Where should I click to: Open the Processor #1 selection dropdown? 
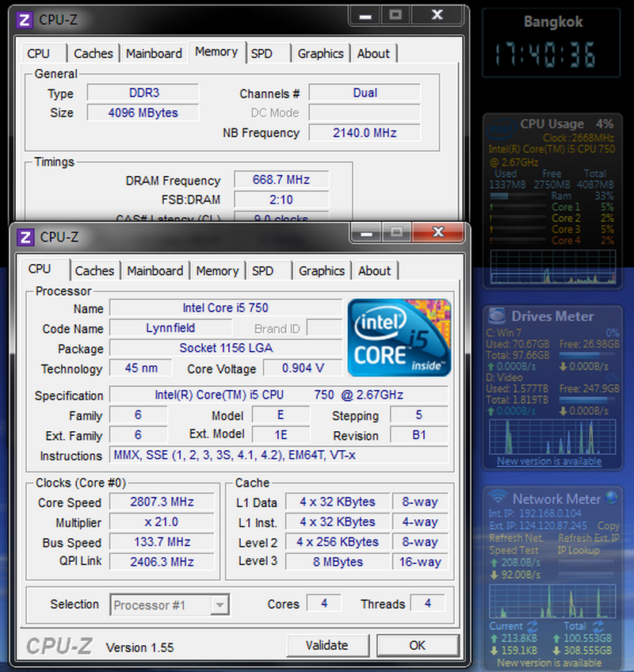220,605
